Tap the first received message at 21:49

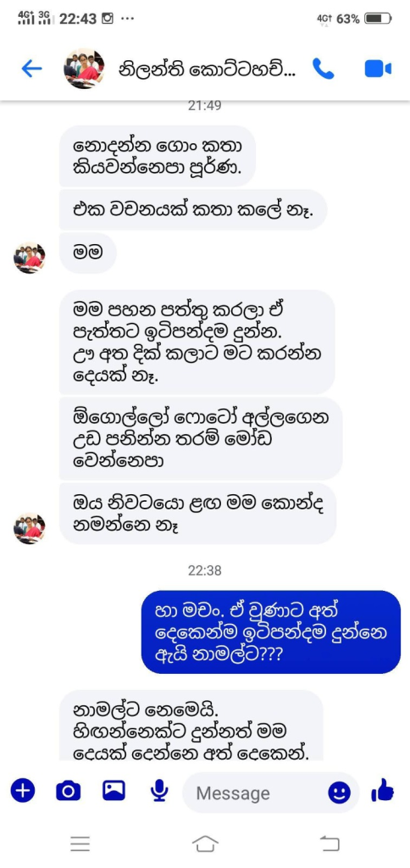point(158,156)
